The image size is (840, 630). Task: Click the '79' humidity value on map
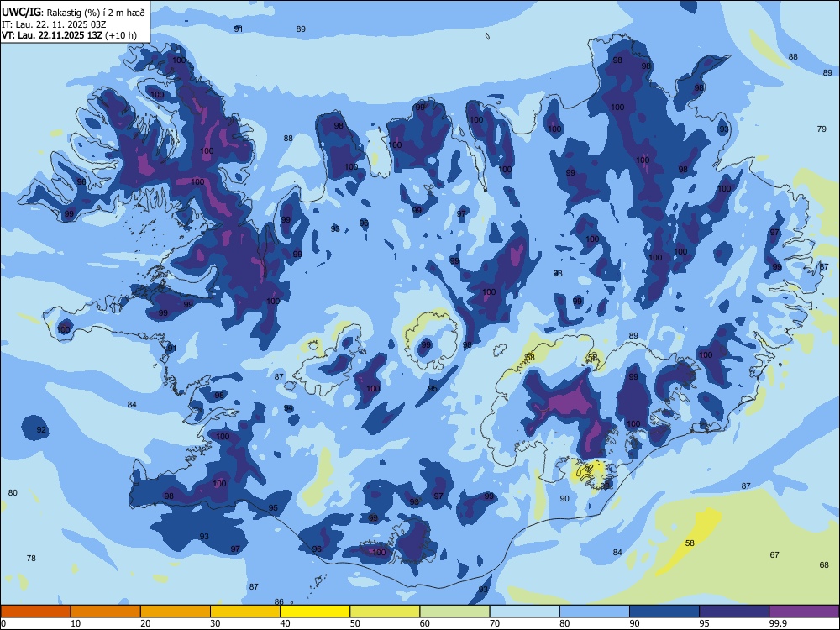[822, 129]
